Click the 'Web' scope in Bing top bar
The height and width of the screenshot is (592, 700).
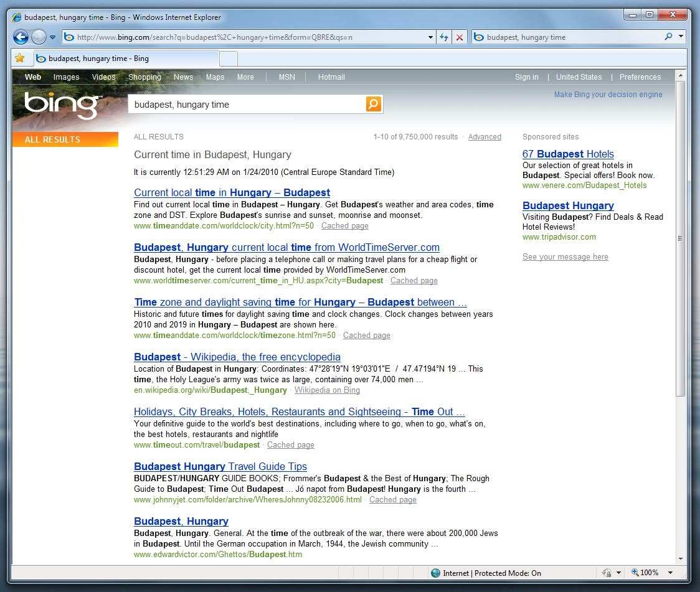pos(32,77)
